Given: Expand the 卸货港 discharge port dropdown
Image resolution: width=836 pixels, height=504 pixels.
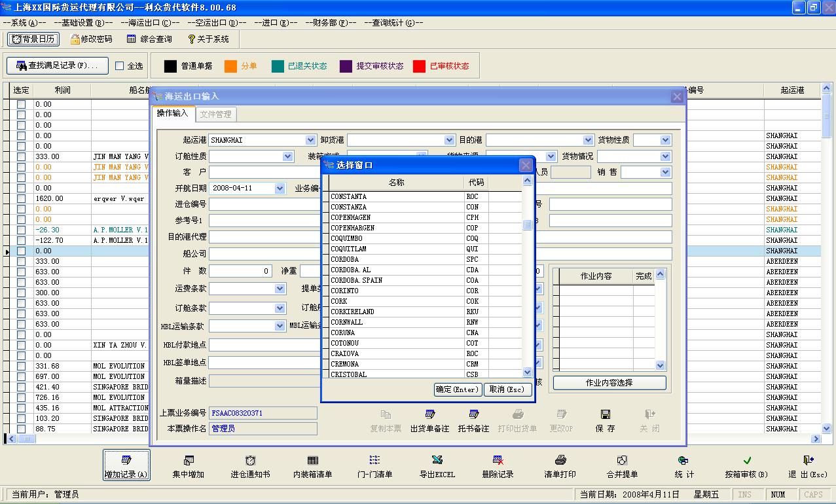Looking at the screenshot, I should (449, 140).
